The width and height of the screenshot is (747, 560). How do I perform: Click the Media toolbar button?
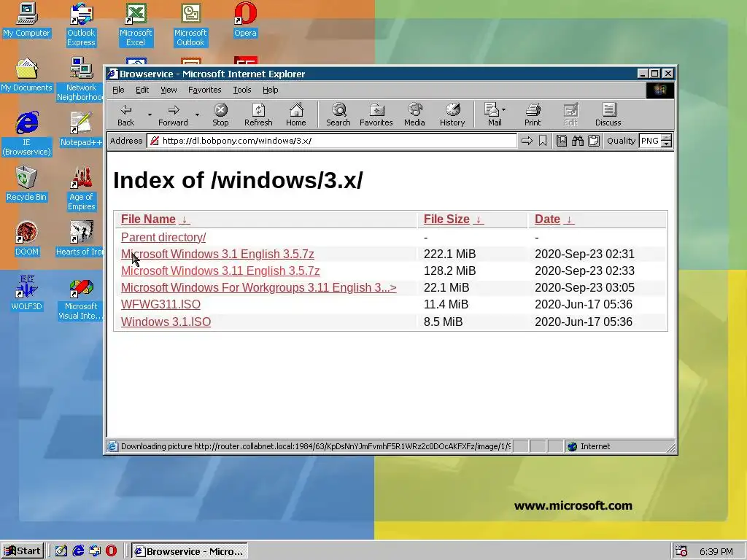pyautogui.click(x=414, y=115)
